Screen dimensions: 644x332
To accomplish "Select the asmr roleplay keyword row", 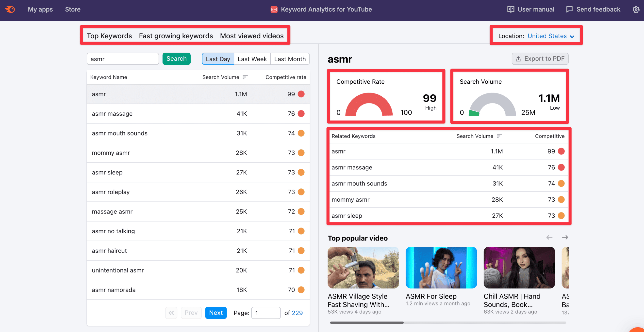I will click(x=198, y=192).
